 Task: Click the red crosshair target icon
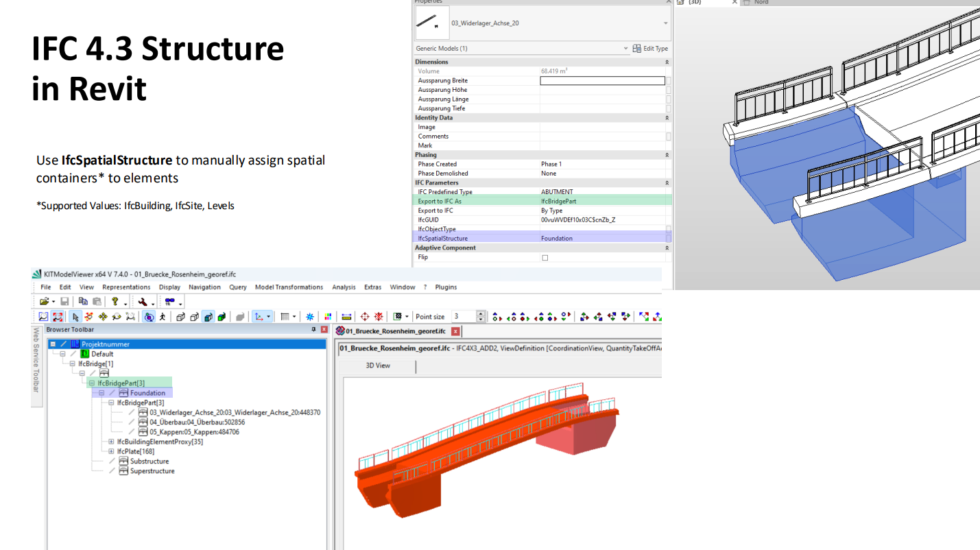(x=365, y=317)
